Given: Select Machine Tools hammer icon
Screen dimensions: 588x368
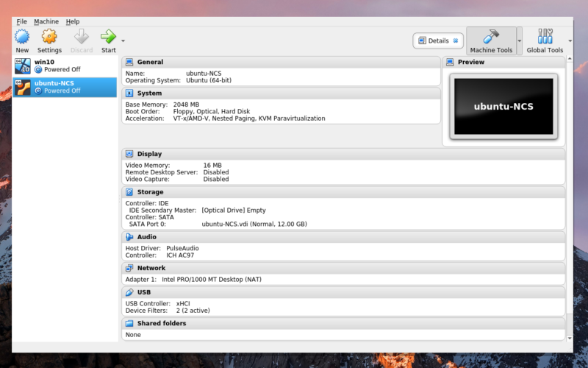Looking at the screenshot, I should coord(491,36).
